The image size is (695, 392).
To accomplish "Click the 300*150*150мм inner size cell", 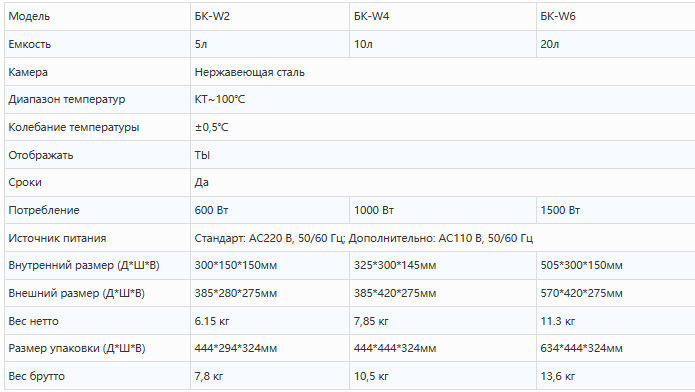I will click(x=270, y=265).
